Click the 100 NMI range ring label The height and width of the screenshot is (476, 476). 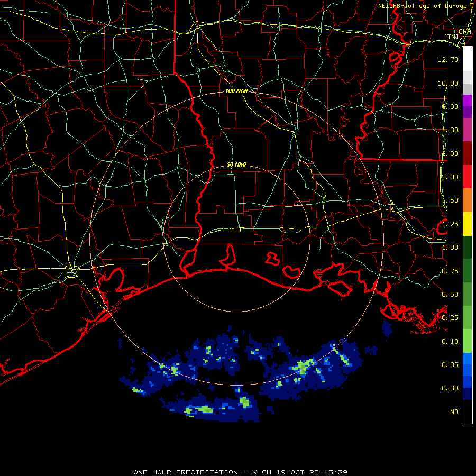pyautogui.click(x=236, y=91)
